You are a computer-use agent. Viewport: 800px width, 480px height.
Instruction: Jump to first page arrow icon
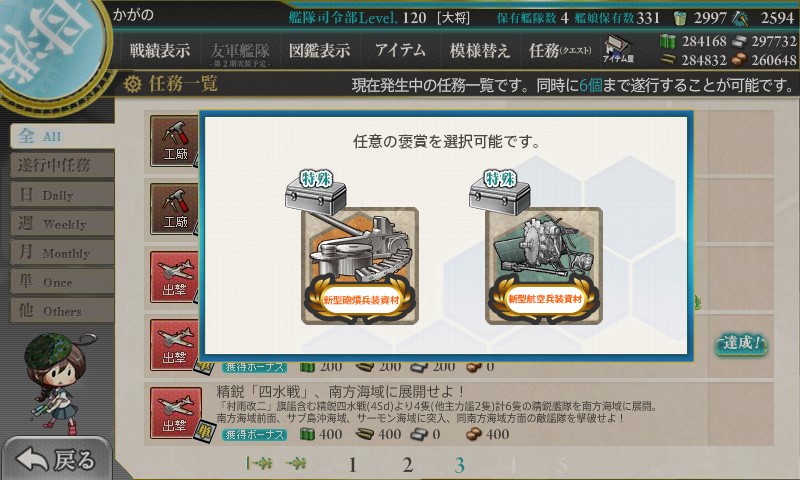click(259, 464)
